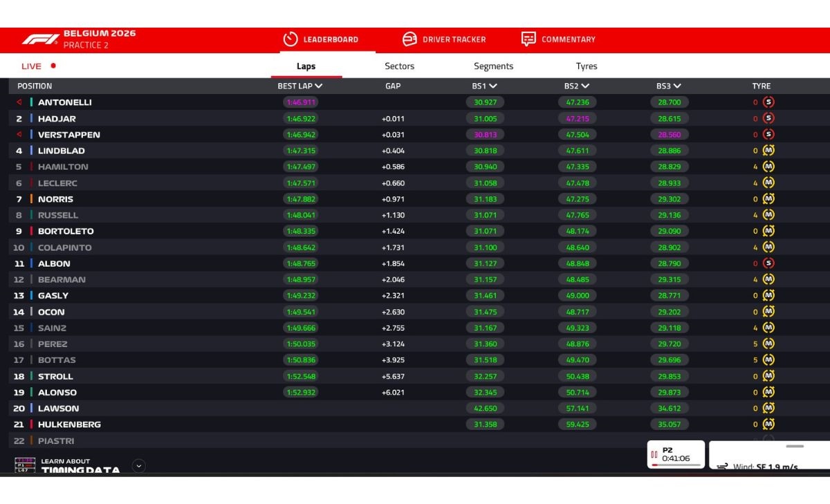
Task: Open the Driver Tracker icon
Action: tap(409, 39)
